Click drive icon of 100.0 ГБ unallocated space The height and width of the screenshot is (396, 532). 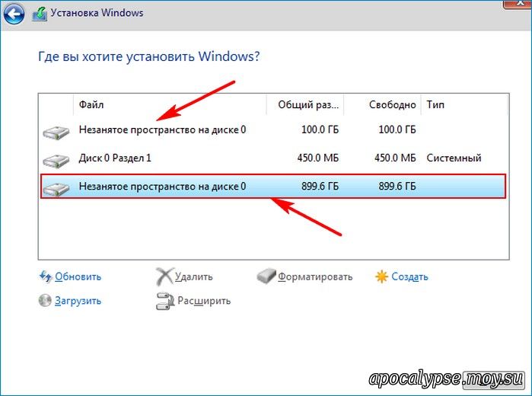56,132
